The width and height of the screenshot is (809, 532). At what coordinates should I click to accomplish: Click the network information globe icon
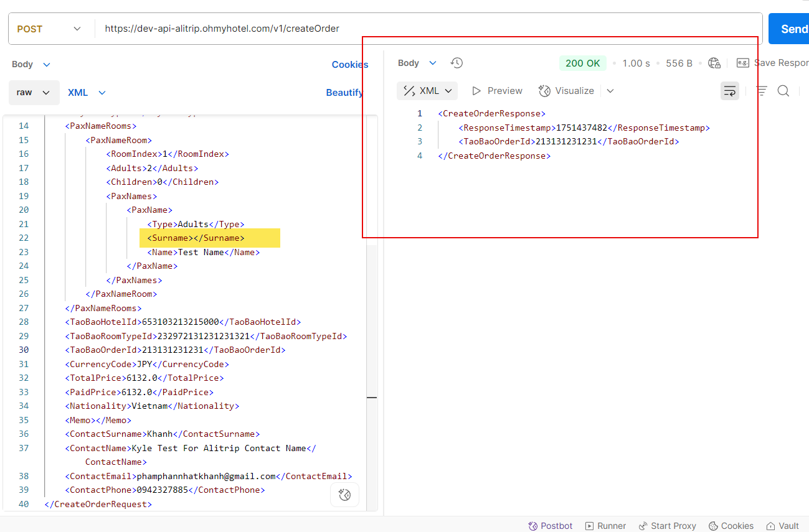[x=714, y=63]
